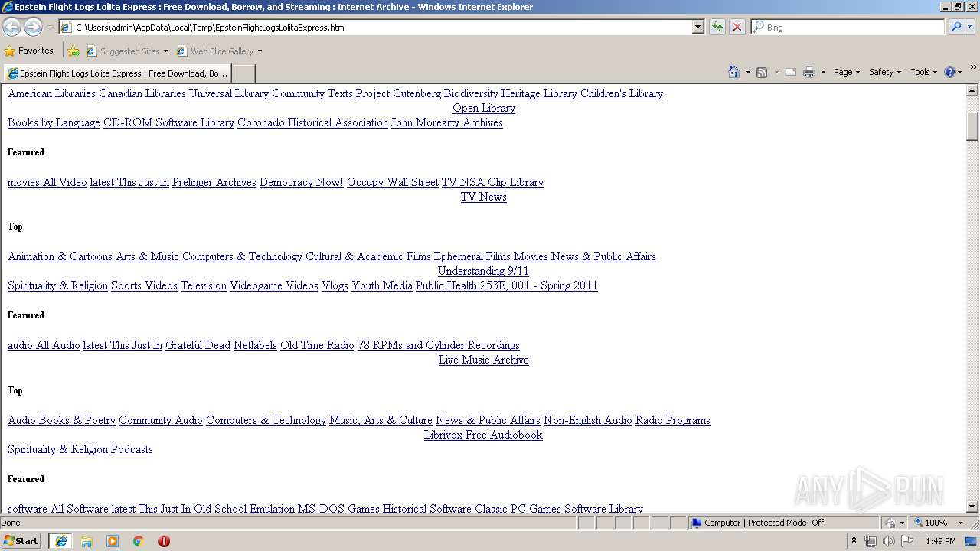Viewport: 980px width, 551px height.
Task: Click vertical scrollbar down arrow
Action: point(972,507)
